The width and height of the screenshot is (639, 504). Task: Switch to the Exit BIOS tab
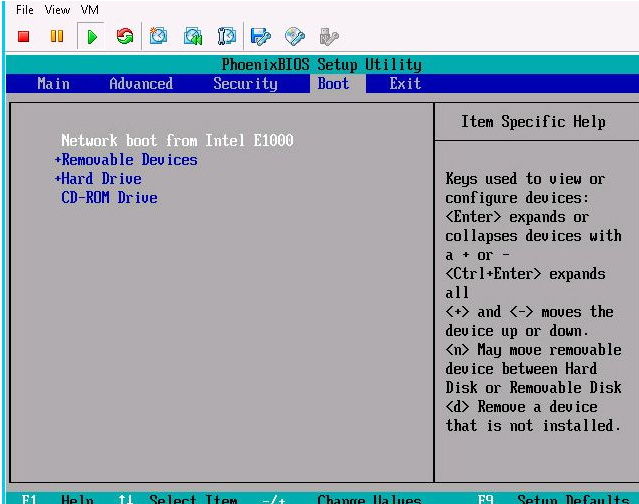(405, 84)
